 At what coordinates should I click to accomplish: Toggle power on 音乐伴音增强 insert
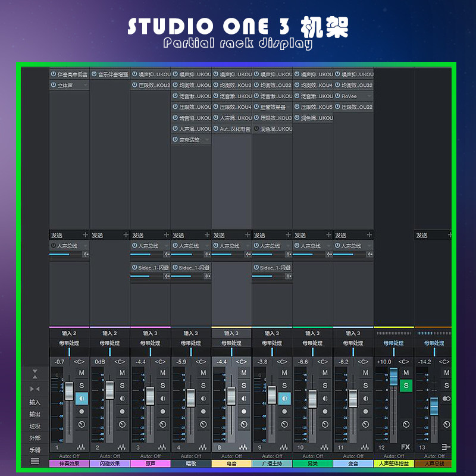click(94, 74)
